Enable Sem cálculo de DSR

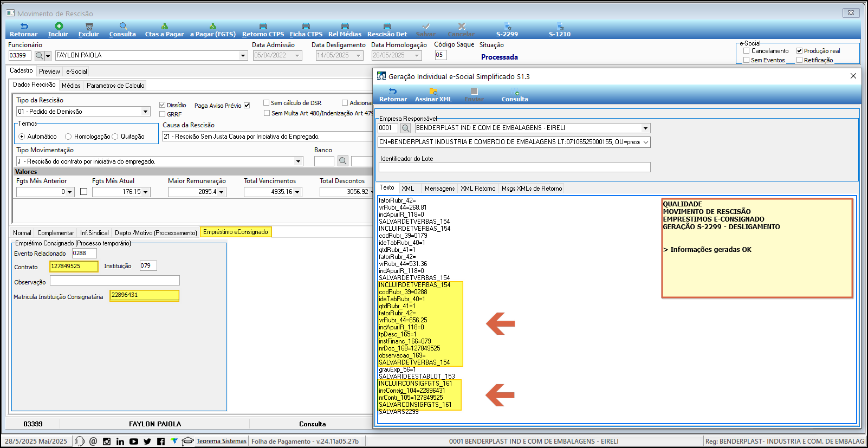tap(267, 103)
